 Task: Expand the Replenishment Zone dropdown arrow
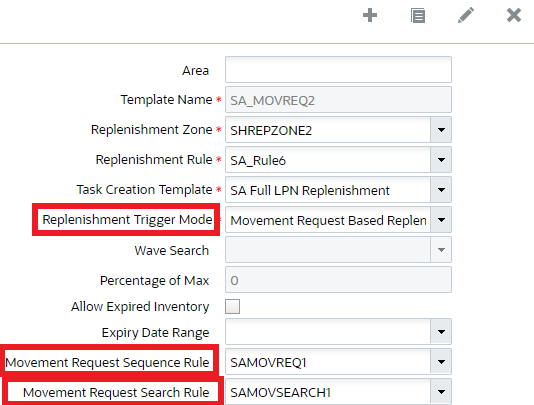[x=441, y=130]
